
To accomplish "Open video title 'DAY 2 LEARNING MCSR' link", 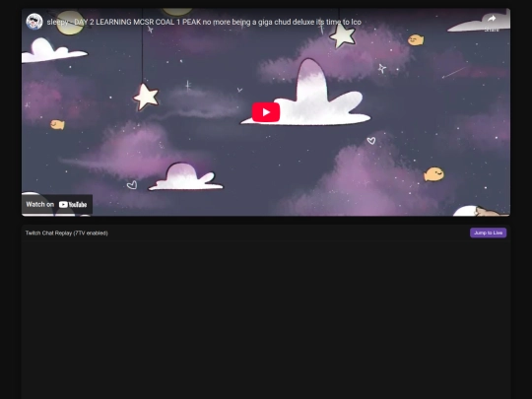I will coord(204,22).
